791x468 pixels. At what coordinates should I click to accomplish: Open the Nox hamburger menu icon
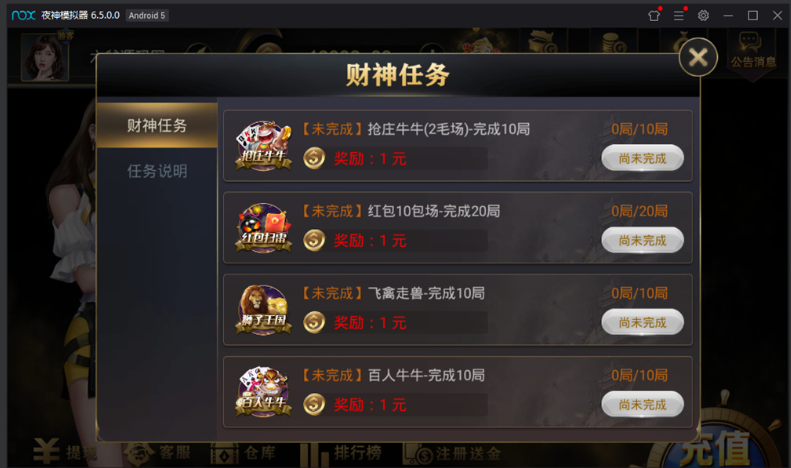tap(679, 16)
